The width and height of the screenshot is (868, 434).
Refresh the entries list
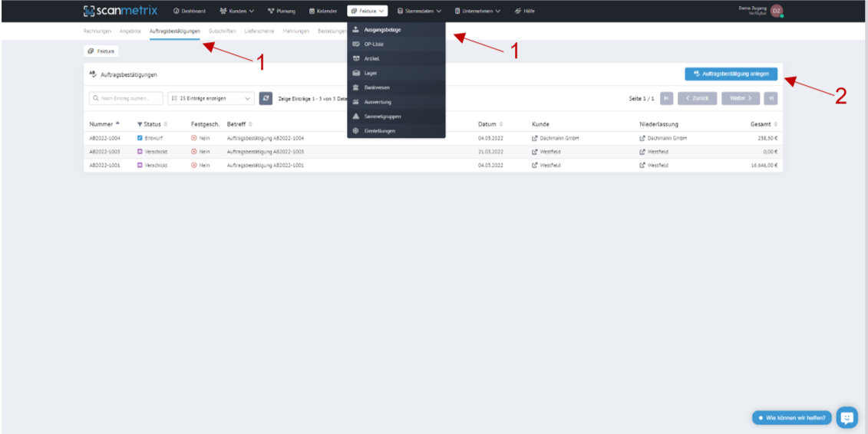coord(266,98)
